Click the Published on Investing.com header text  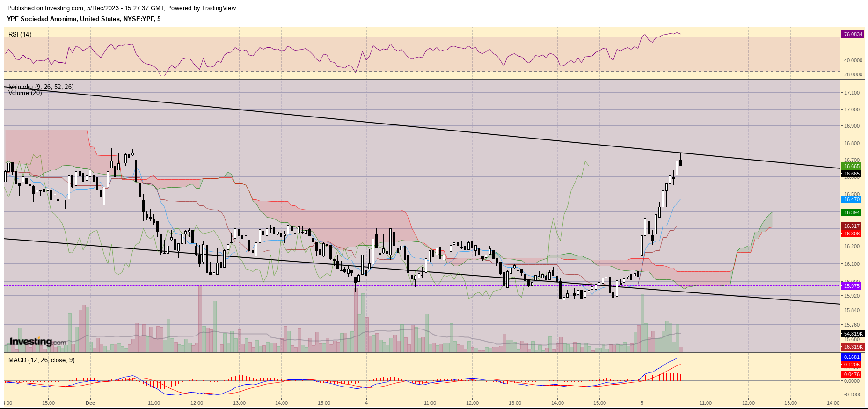tap(122, 8)
